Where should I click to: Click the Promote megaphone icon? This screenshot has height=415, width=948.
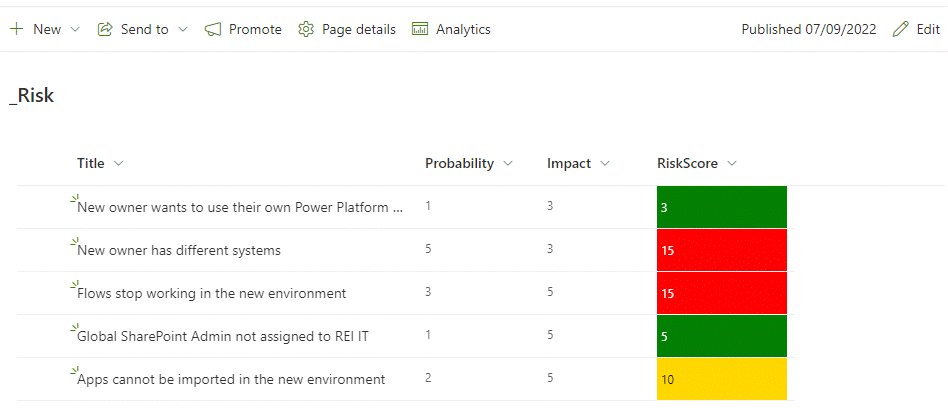point(213,29)
